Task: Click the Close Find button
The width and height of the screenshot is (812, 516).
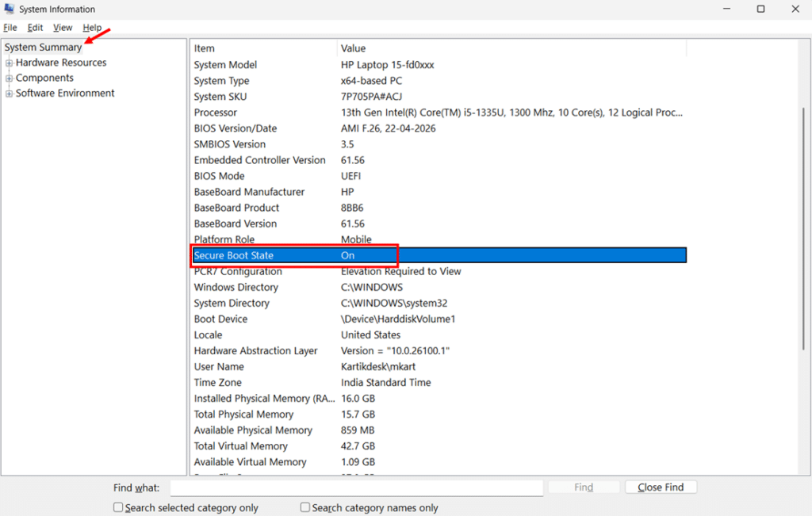Action: pyautogui.click(x=661, y=487)
